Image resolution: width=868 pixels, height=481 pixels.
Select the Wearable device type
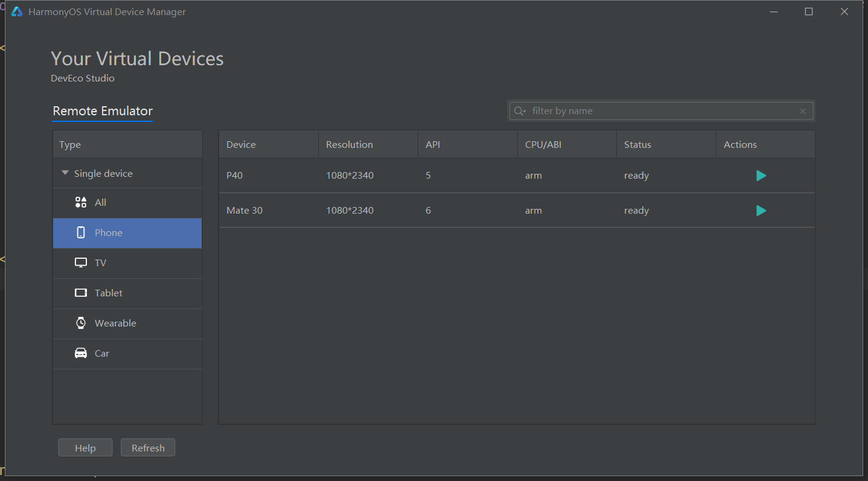coord(127,323)
